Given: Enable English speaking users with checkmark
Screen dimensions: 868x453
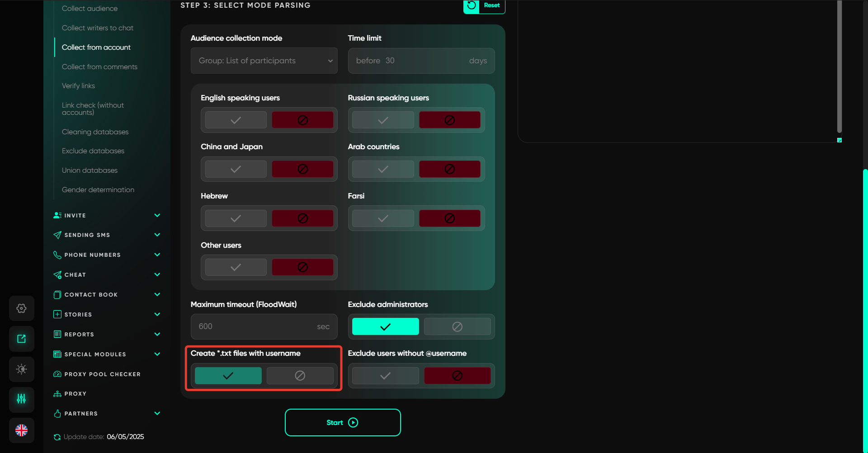Looking at the screenshot, I should (236, 120).
